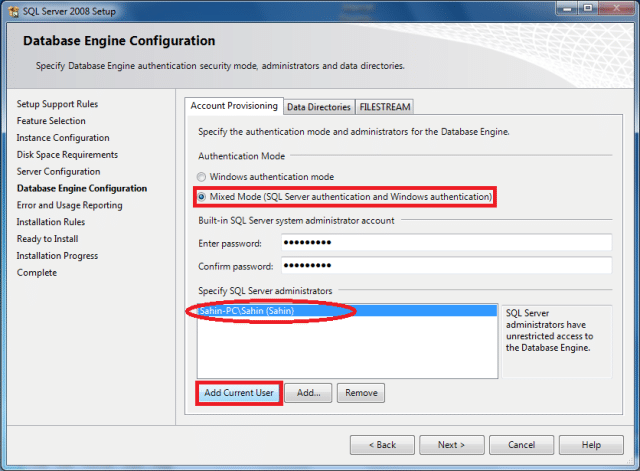
Task: Click Complete step in sidebar
Action: [37, 273]
